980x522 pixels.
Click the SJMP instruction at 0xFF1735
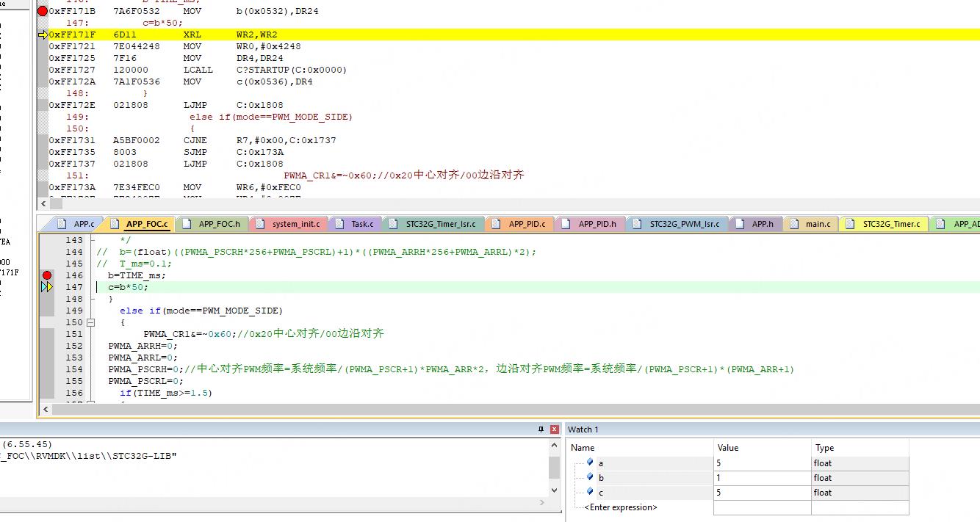tap(166, 152)
